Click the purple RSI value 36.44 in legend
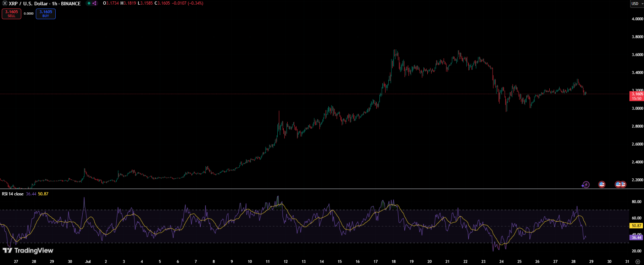 31,194
